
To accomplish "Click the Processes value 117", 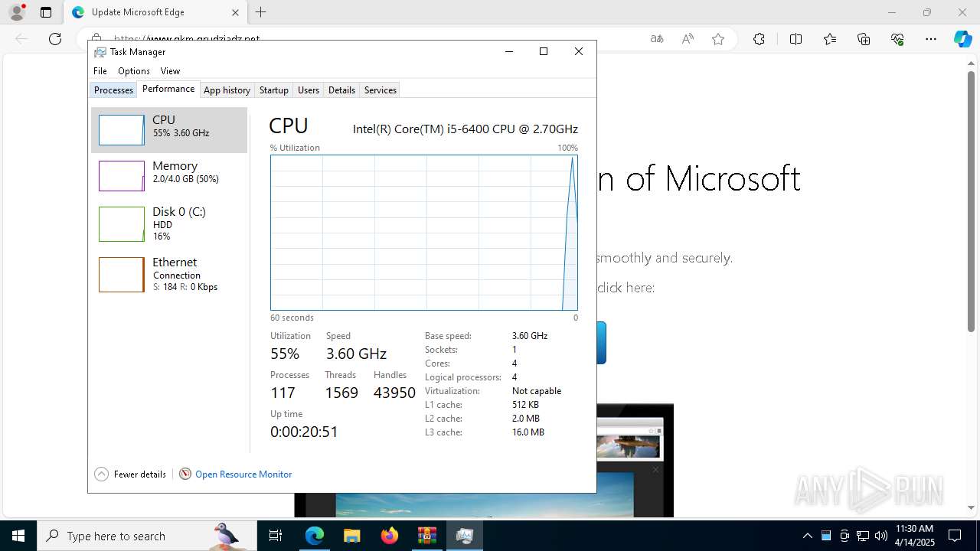I will pyautogui.click(x=283, y=393).
